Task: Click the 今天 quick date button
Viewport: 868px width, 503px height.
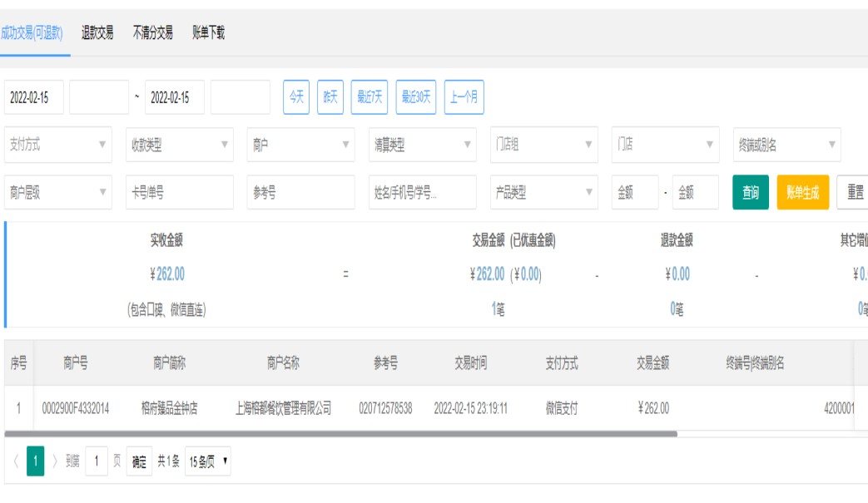Action: (x=296, y=97)
